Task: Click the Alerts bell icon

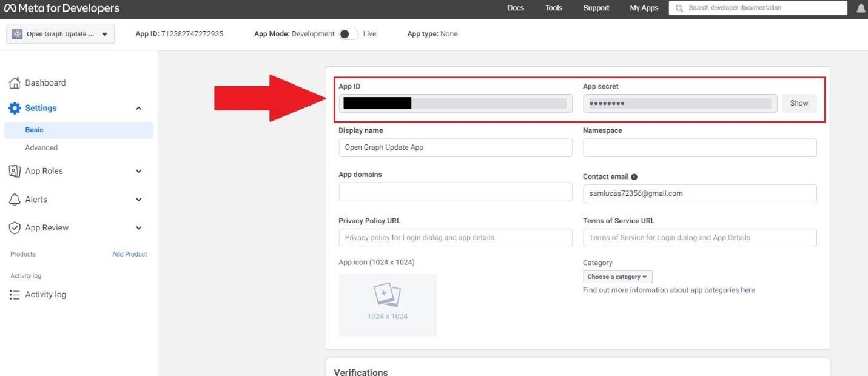Action: (15, 199)
